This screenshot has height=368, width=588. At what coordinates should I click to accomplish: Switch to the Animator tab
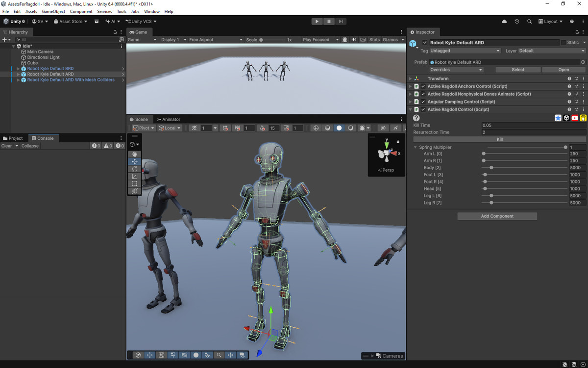(x=169, y=119)
